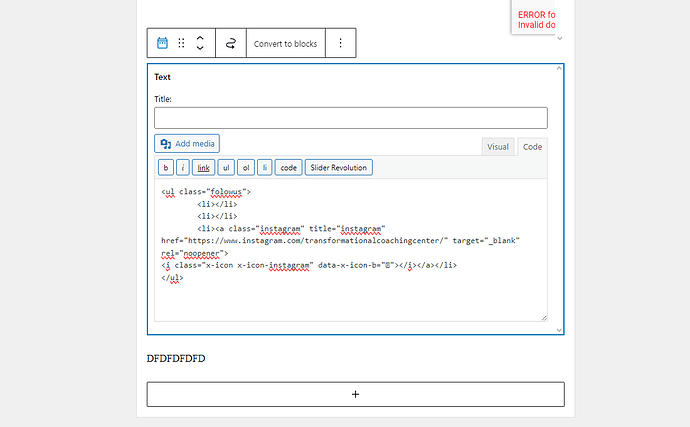Click Convert to blocks button
This screenshot has height=427, width=690.
[x=286, y=44]
